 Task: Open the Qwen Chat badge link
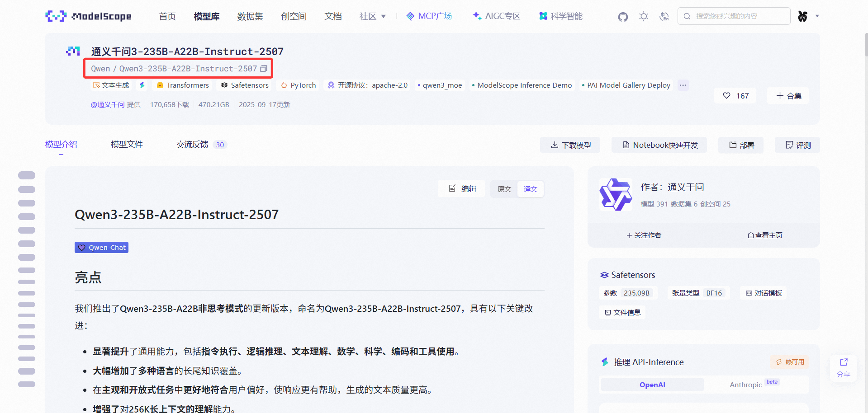click(101, 248)
